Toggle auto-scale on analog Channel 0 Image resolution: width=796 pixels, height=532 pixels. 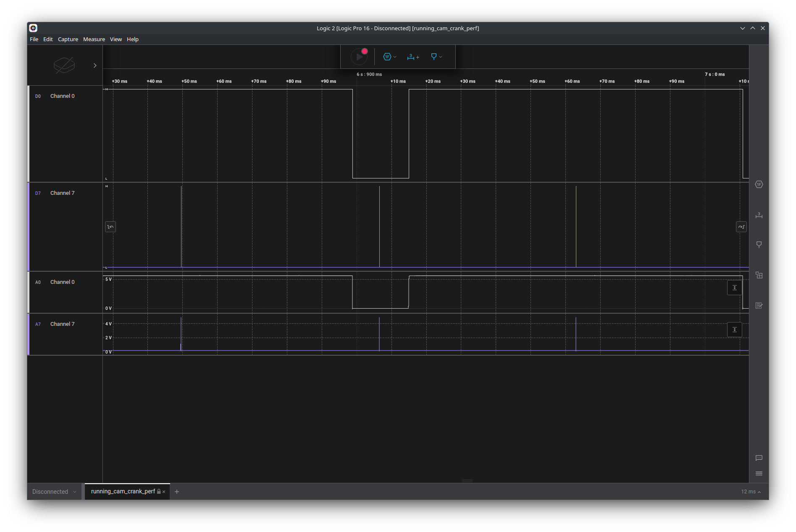(734, 288)
